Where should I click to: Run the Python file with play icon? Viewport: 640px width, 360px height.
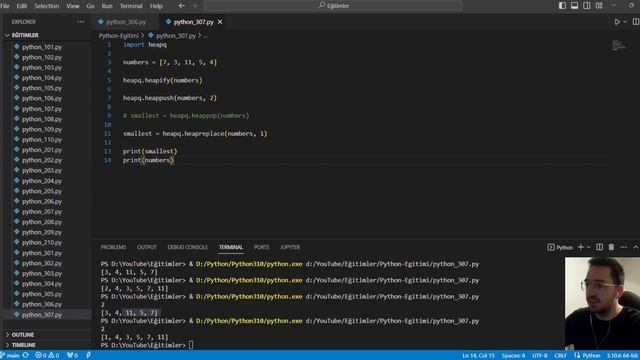click(x=617, y=22)
